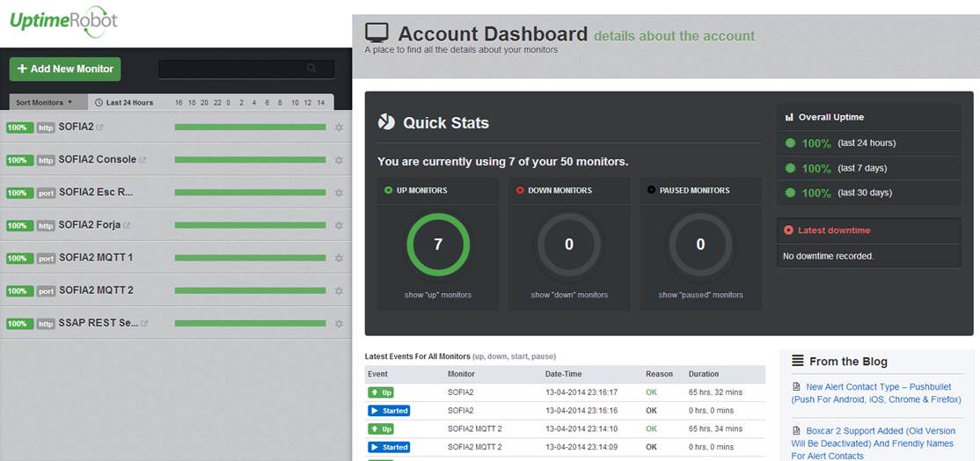Screen dimensions: 980x461
Task: Select the SOFIA2 Esc R... monitor
Action: (95, 193)
